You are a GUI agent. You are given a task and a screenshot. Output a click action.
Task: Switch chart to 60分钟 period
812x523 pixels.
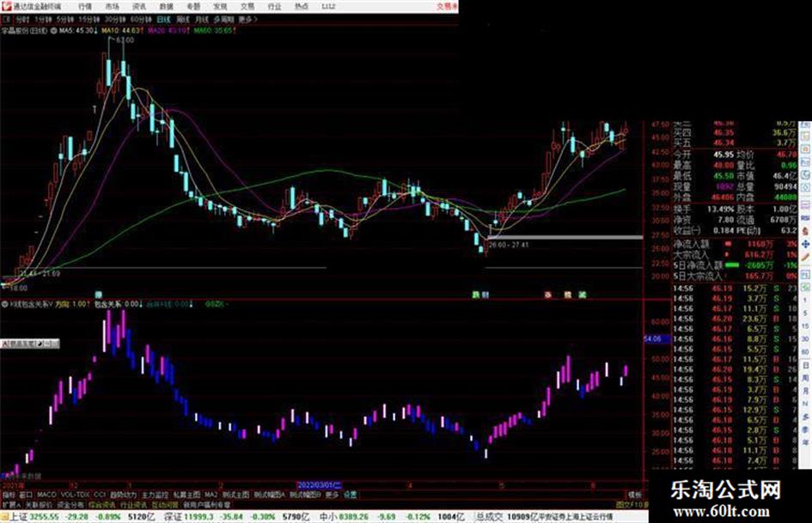141,20
